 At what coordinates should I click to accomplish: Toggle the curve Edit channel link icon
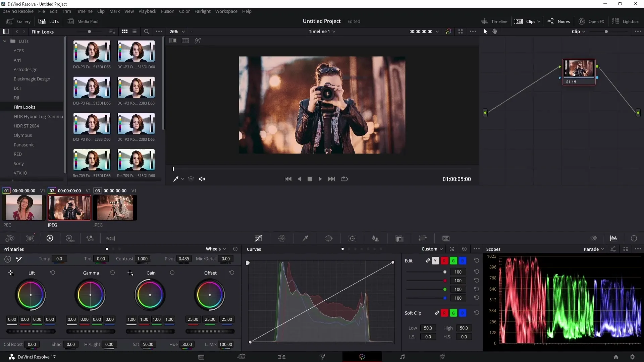[x=428, y=260]
